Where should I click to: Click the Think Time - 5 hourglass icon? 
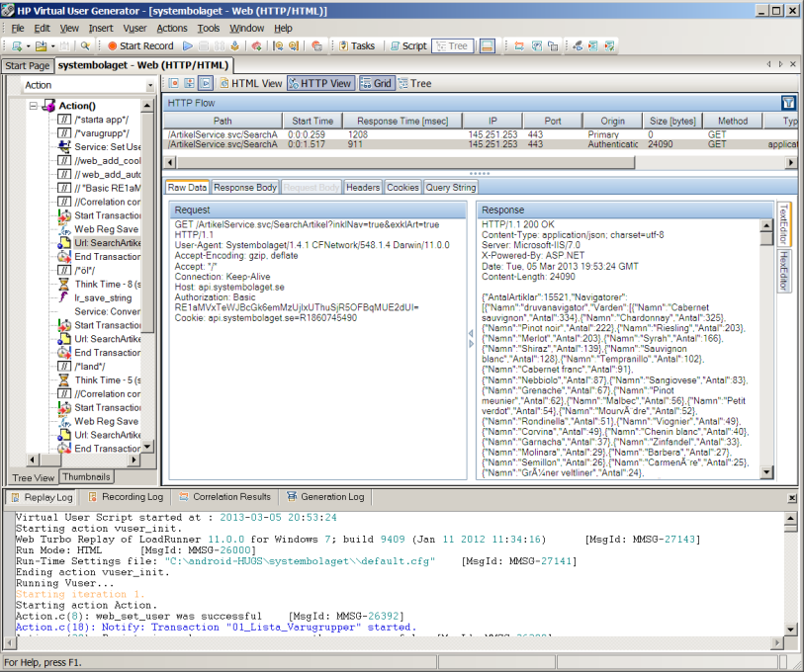click(63, 380)
